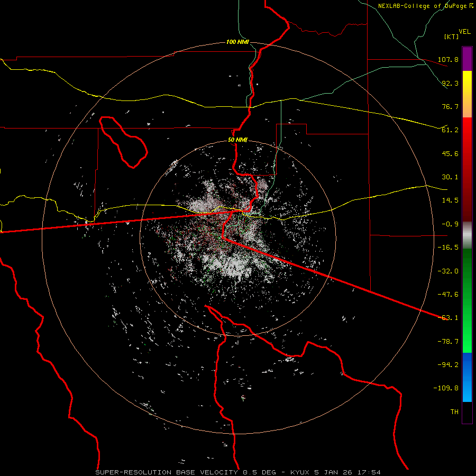Click the 92.3 velocity legend value
Viewport: 476px width, 476px height.
pos(450,83)
